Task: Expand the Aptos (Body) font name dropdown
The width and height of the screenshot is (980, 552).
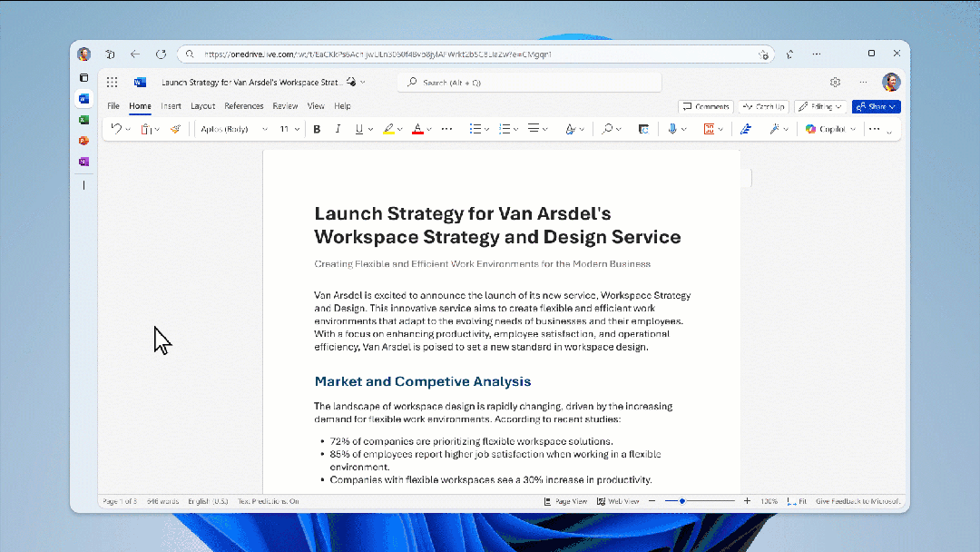Action: click(234, 129)
